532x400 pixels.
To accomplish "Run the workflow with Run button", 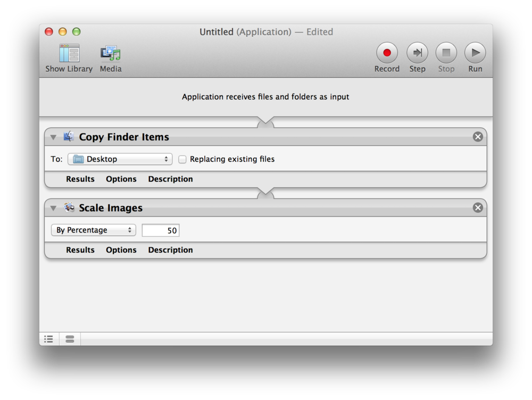I will tap(475, 53).
